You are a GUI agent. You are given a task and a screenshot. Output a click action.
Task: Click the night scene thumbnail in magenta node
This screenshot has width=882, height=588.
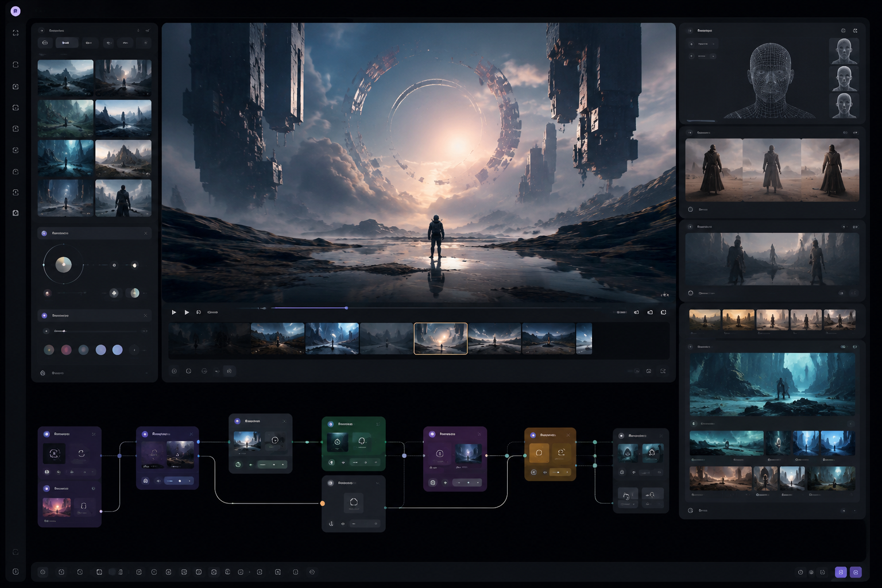pyautogui.click(x=469, y=453)
